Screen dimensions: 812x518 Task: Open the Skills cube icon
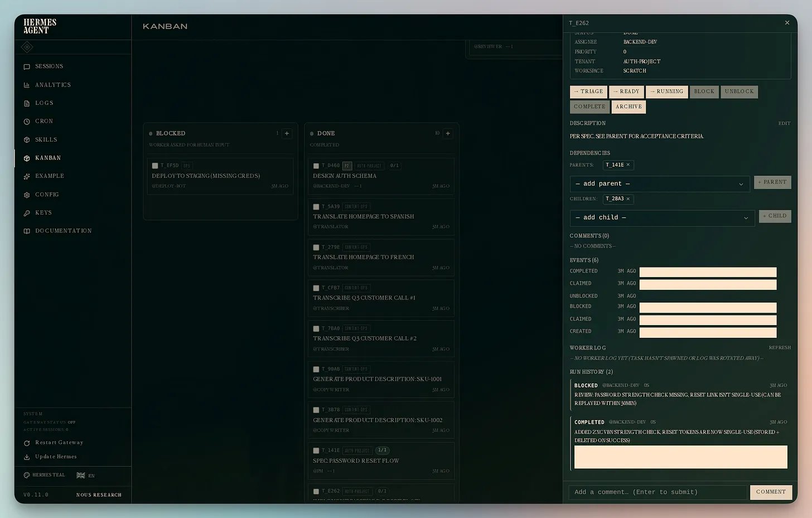coord(27,140)
